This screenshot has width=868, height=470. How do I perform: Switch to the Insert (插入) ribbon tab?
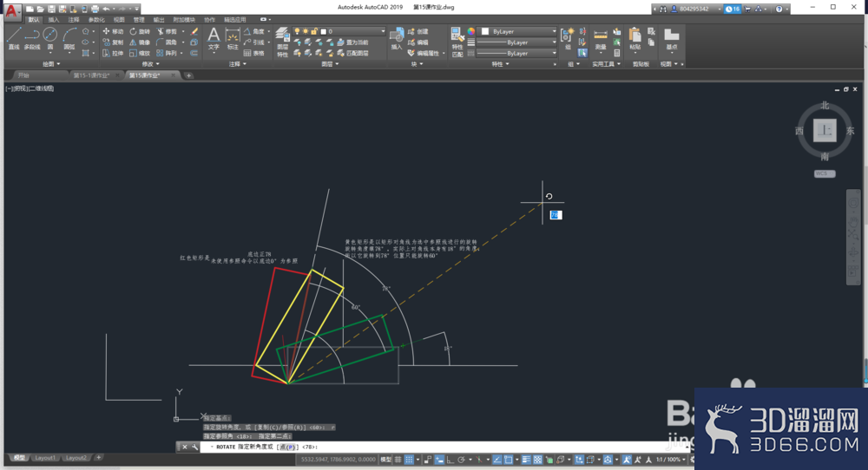coord(54,19)
